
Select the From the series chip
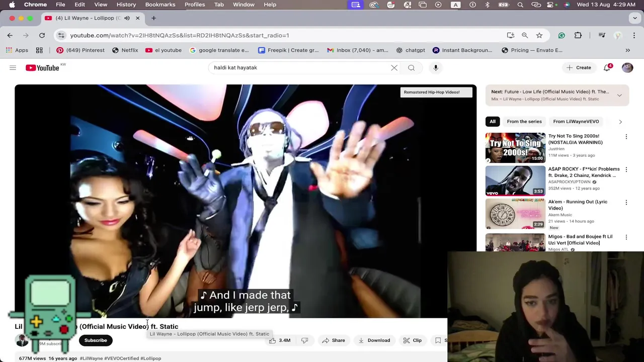[524, 121]
